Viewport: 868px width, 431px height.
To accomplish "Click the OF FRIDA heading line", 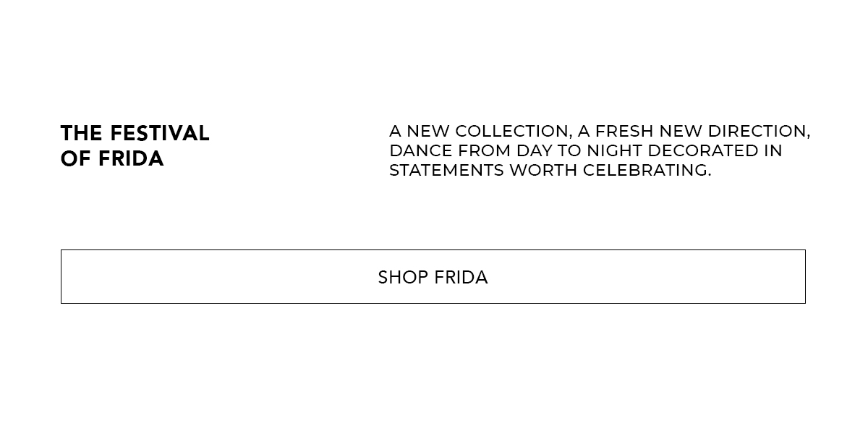I will pos(112,159).
